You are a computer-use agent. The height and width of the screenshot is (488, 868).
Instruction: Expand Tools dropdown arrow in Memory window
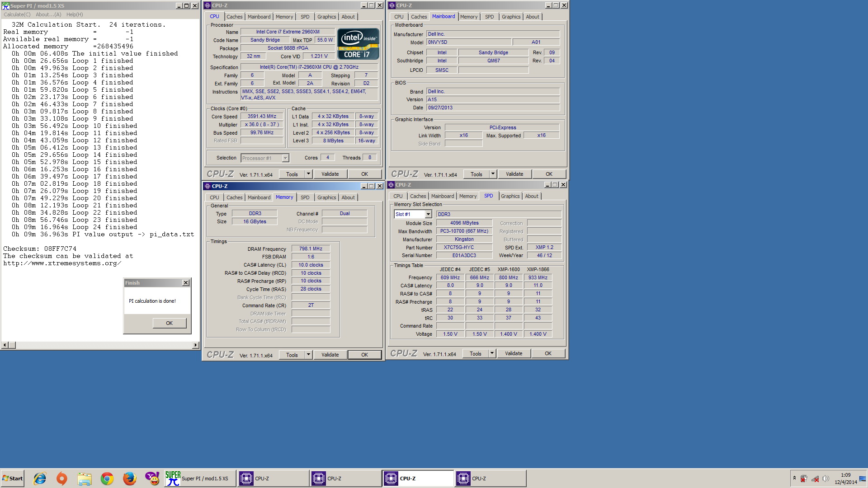pyautogui.click(x=309, y=355)
